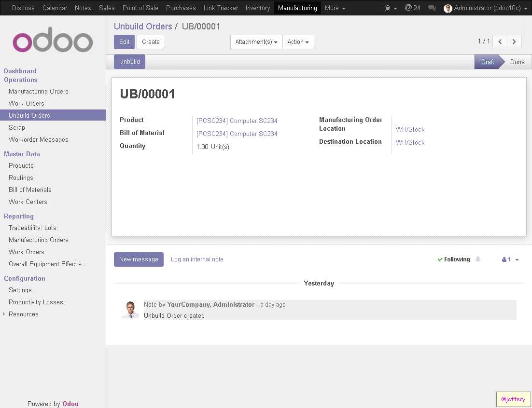Open Traceability: Lots report
The width and height of the screenshot is (532, 408).
pyautogui.click(x=32, y=228)
